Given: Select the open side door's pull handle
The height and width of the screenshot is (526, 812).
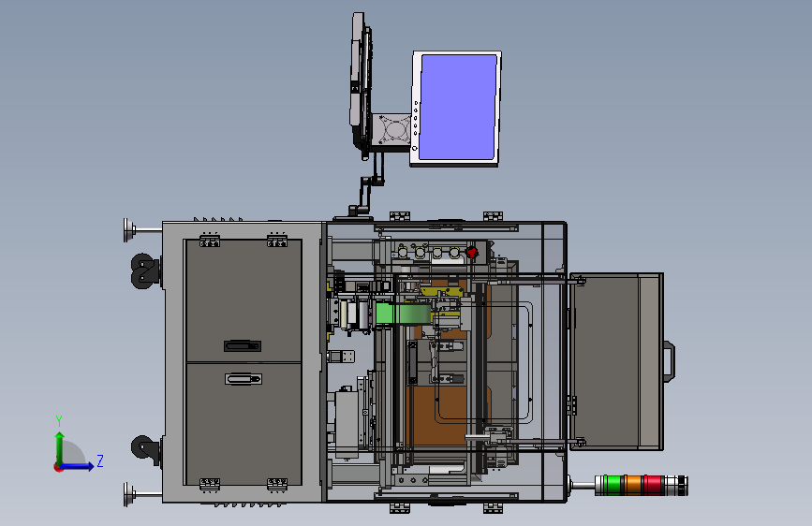Looking at the screenshot, I should (669, 361).
